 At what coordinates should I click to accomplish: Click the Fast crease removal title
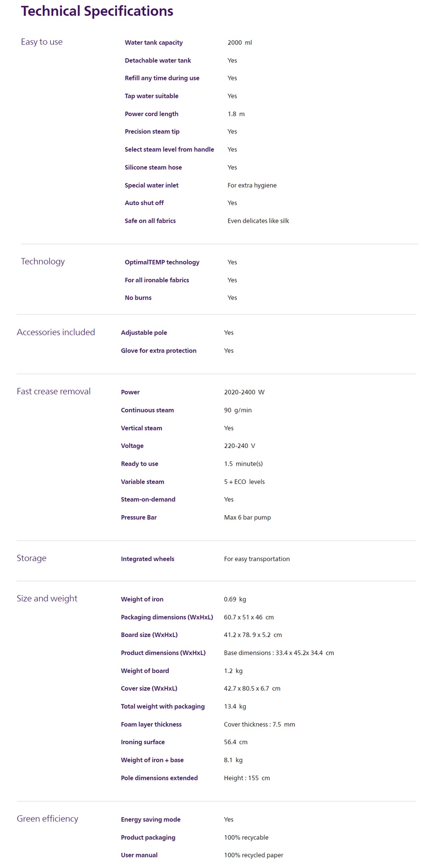pos(54,391)
